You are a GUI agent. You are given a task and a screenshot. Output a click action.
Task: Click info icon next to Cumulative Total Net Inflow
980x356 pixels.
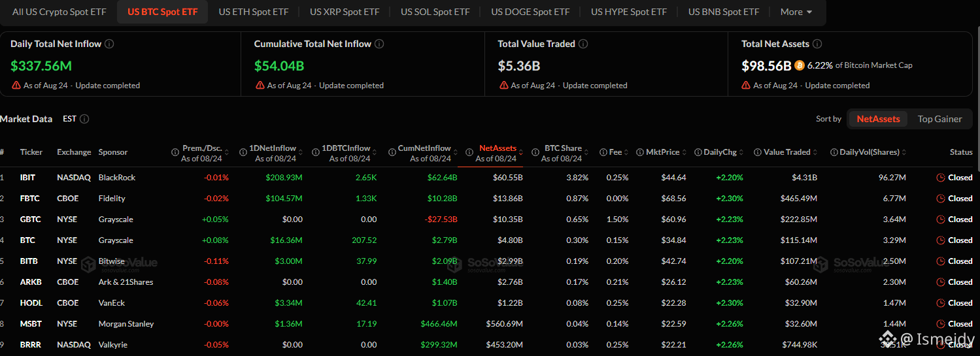pyautogui.click(x=379, y=44)
